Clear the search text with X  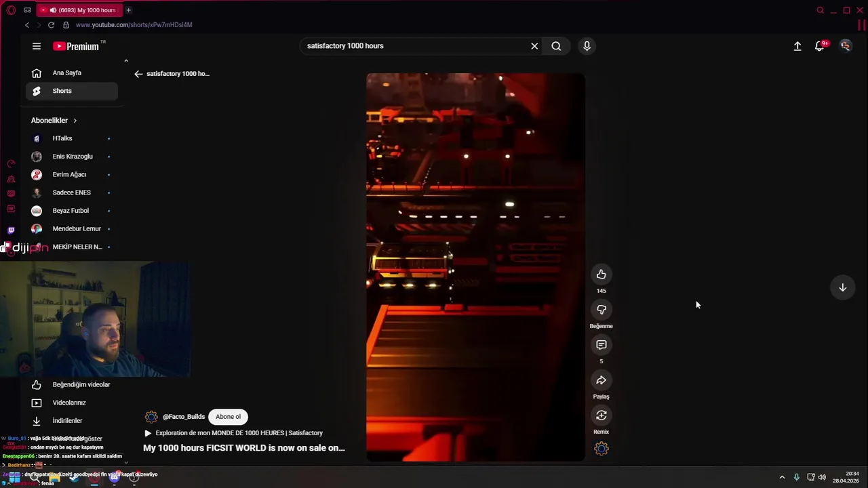534,46
